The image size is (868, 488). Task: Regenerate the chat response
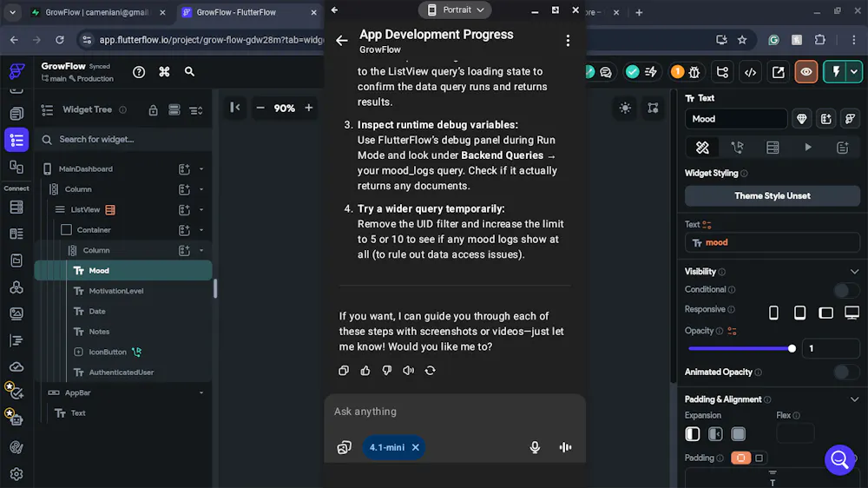tap(431, 371)
